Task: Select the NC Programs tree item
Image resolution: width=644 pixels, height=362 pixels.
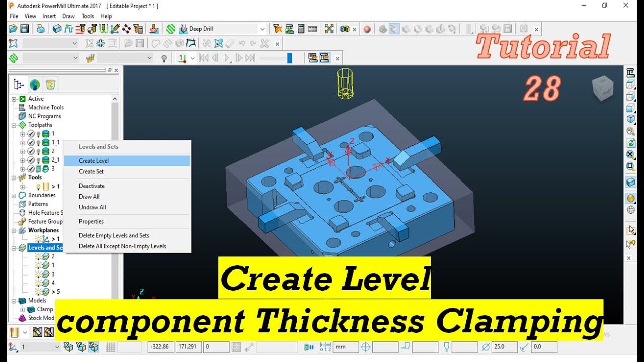Action: coord(44,116)
